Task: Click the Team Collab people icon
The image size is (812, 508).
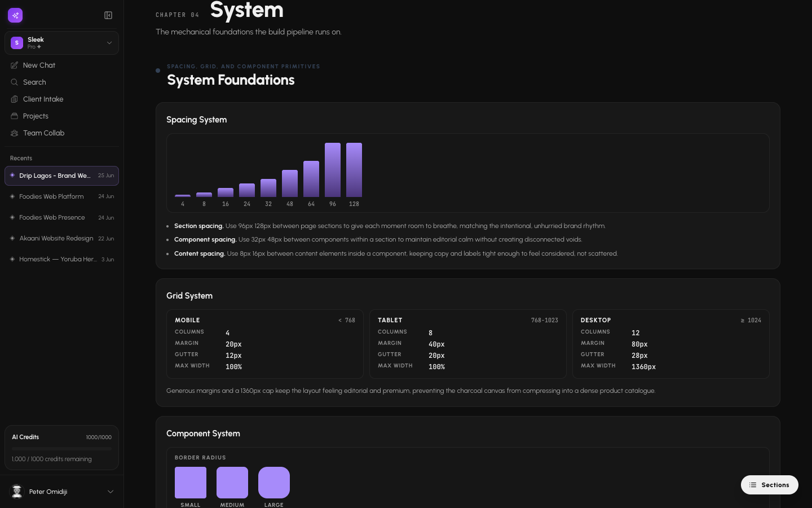Action: point(15,133)
